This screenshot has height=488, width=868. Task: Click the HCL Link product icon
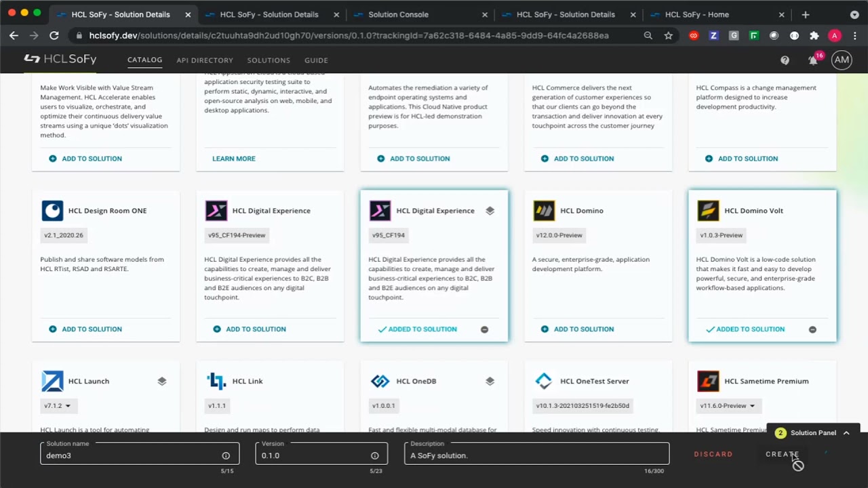click(216, 381)
